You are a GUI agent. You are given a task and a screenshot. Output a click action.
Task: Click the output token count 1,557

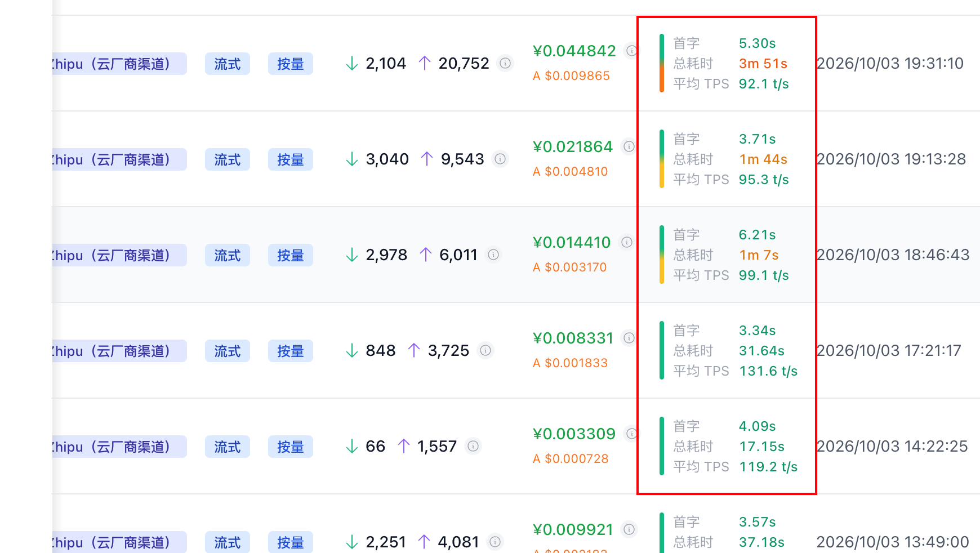(437, 446)
